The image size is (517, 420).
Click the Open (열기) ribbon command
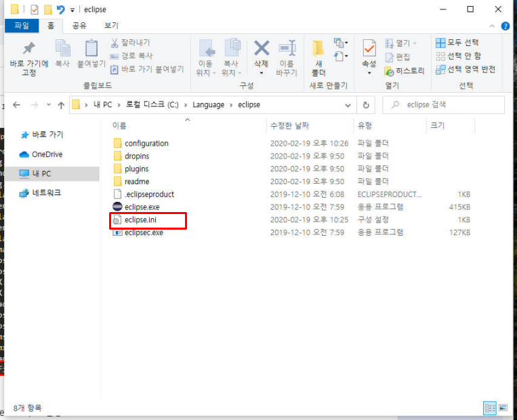tap(400, 43)
